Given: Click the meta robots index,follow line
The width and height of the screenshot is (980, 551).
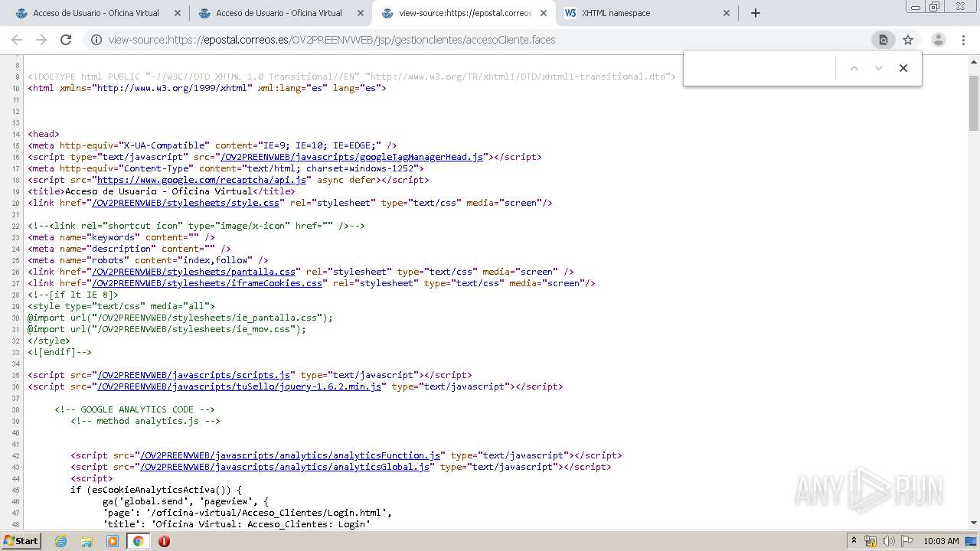Looking at the screenshot, I should click(149, 260).
